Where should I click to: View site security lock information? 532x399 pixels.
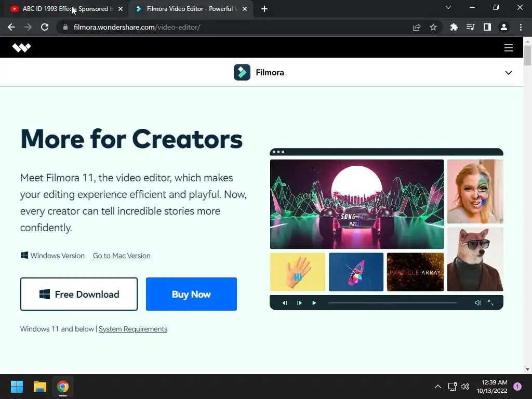(x=65, y=27)
